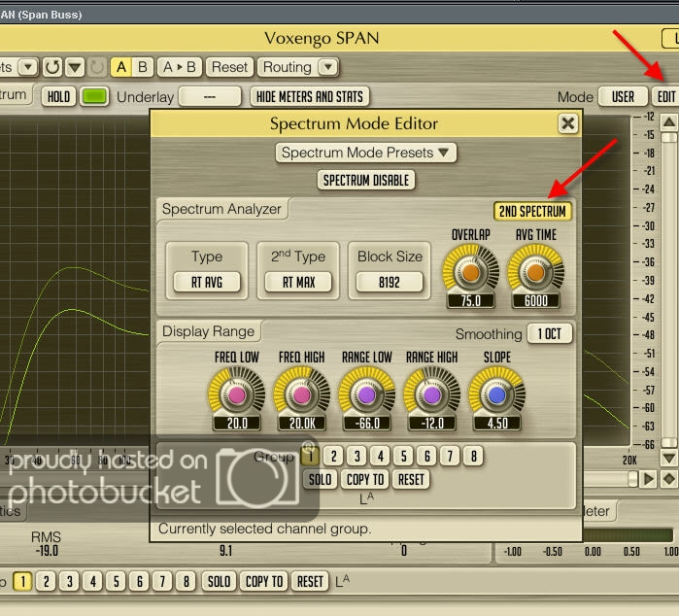
Task: Click the range scrollbar up arrow
Action: 669,122
